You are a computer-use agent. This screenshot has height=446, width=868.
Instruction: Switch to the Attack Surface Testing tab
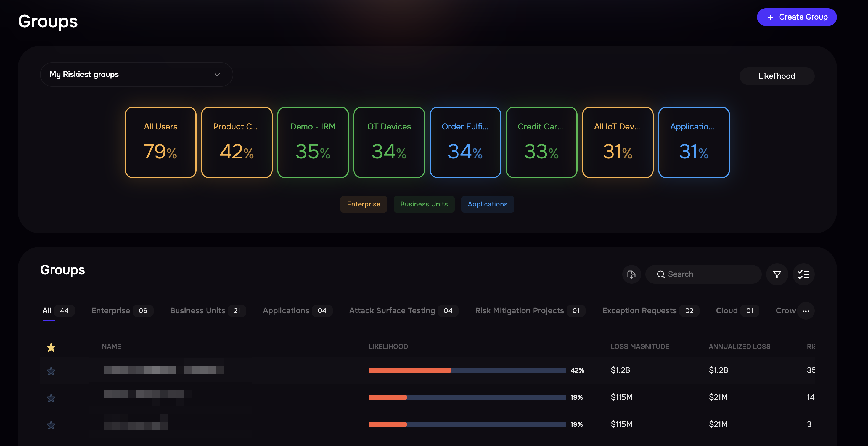click(403, 310)
